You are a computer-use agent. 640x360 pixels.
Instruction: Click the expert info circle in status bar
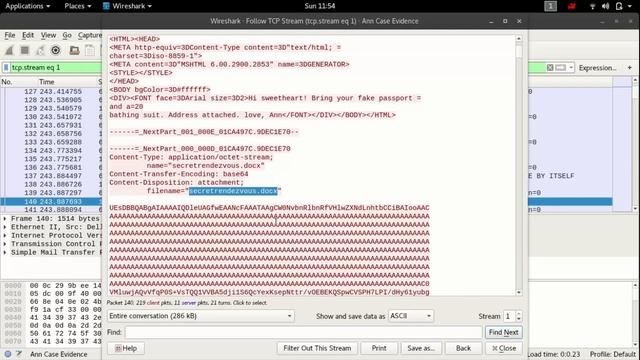(x=8, y=354)
